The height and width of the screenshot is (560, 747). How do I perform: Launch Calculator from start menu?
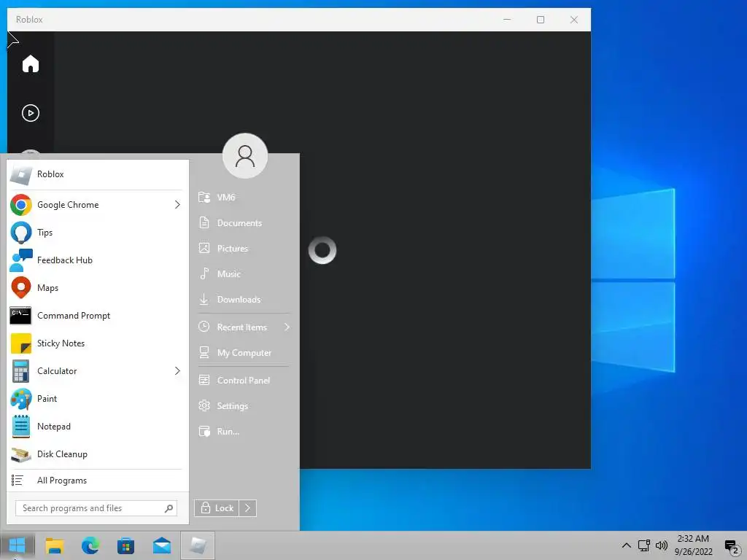point(90,371)
